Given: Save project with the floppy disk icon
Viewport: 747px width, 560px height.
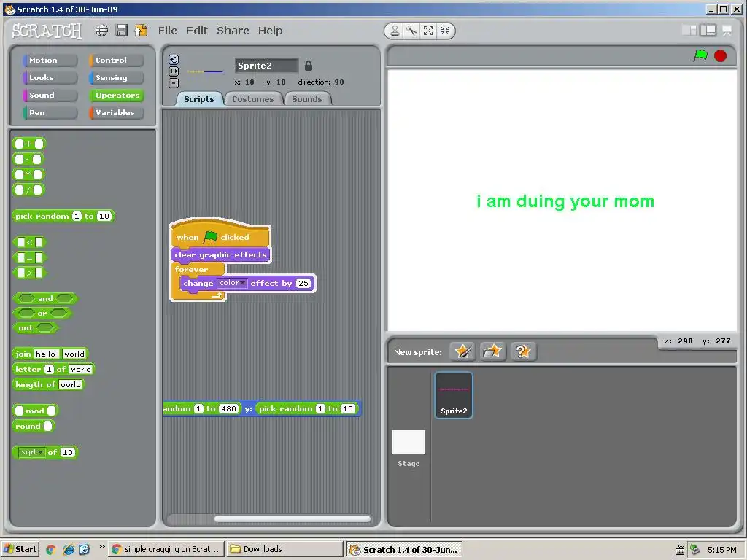Looking at the screenshot, I should point(122,31).
